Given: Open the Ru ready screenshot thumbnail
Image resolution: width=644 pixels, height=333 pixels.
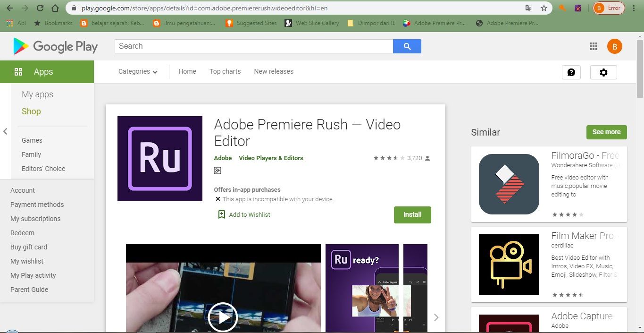Looking at the screenshot, I should pyautogui.click(x=362, y=288).
